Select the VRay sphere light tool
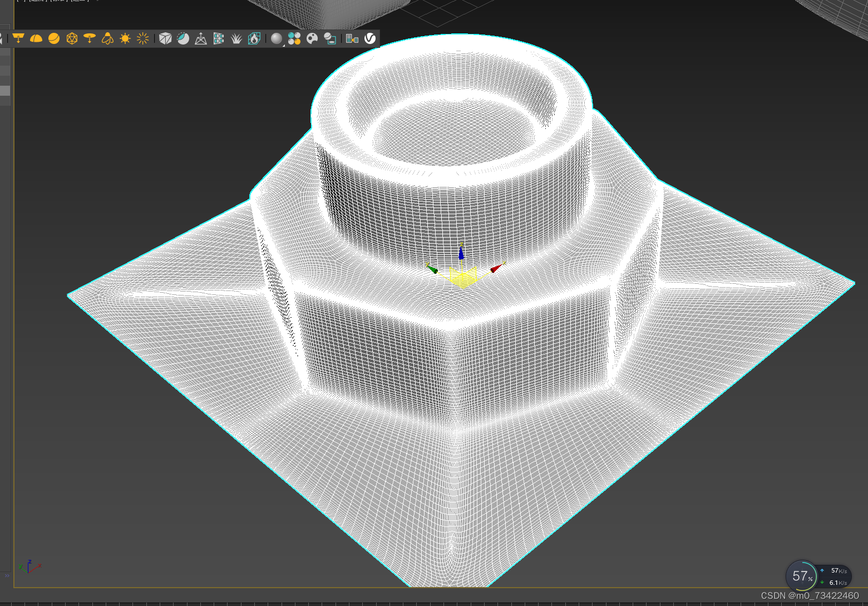The image size is (868, 606). (x=54, y=38)
